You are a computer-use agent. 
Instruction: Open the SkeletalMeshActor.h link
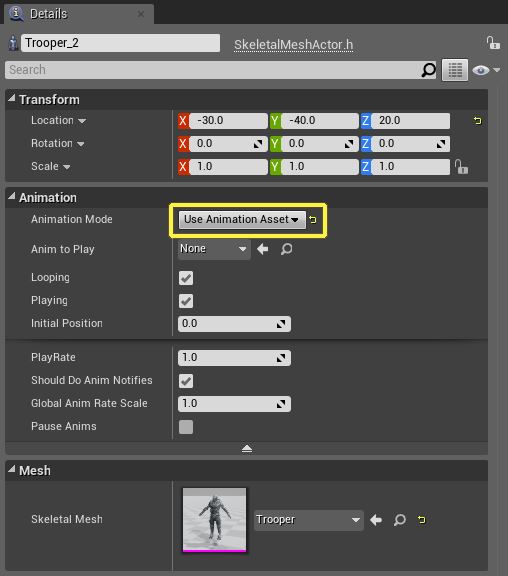point(293,45)
